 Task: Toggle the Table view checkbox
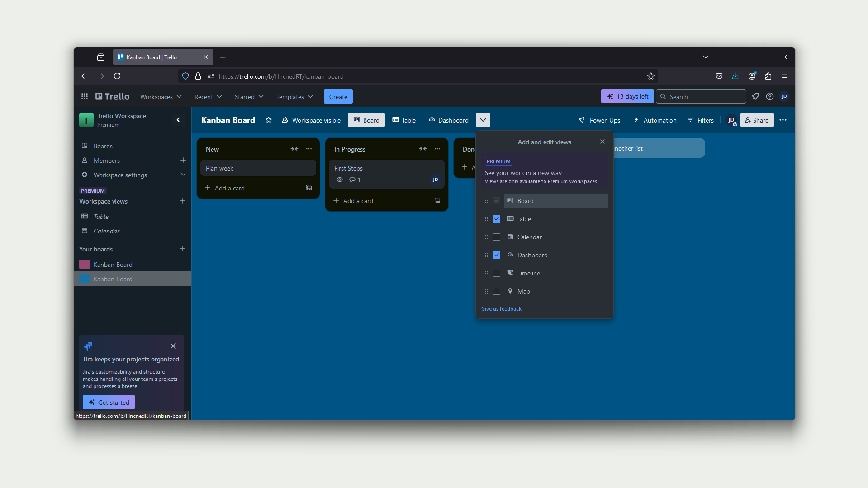pyautogui.click(x=497, y=219)
